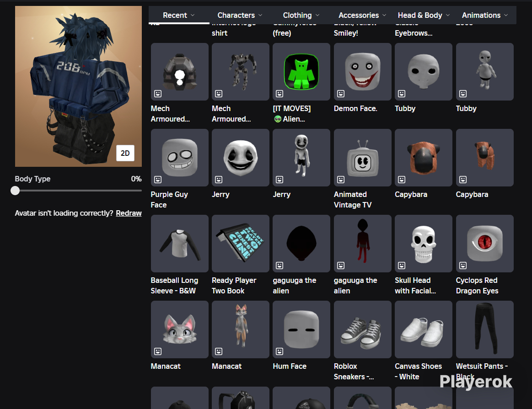Click the 'Eyebrows...' item name text

click(414, 33)
